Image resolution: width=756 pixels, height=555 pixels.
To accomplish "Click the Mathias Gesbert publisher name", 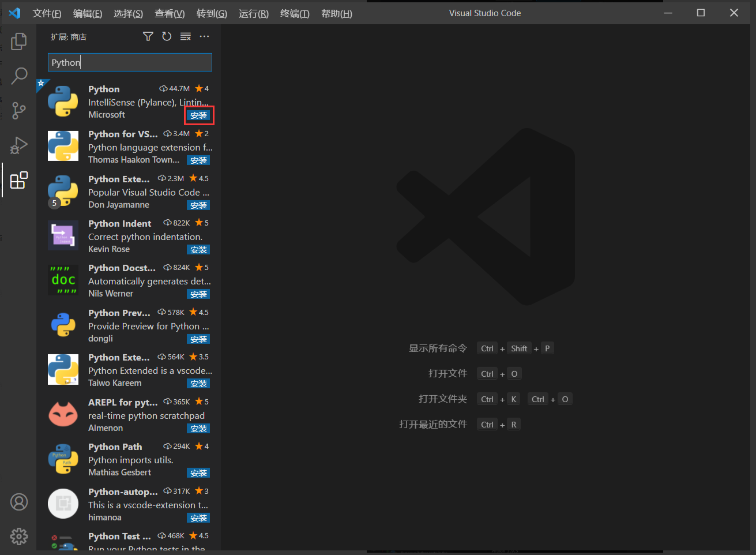I will [119, 472].
